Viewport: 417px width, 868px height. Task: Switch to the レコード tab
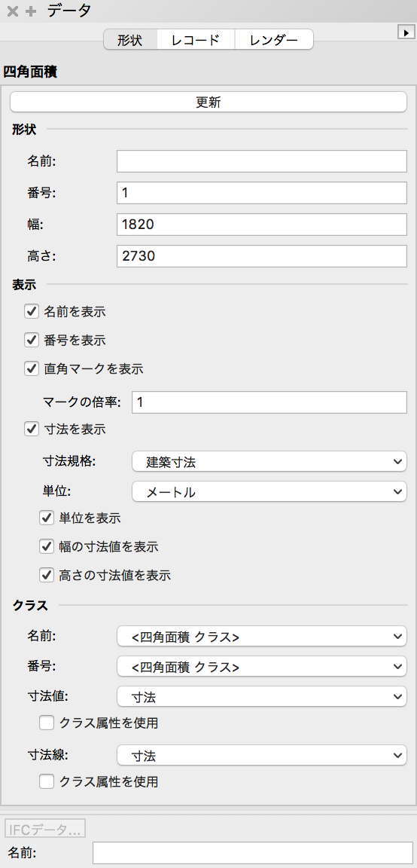coord(196,40)
